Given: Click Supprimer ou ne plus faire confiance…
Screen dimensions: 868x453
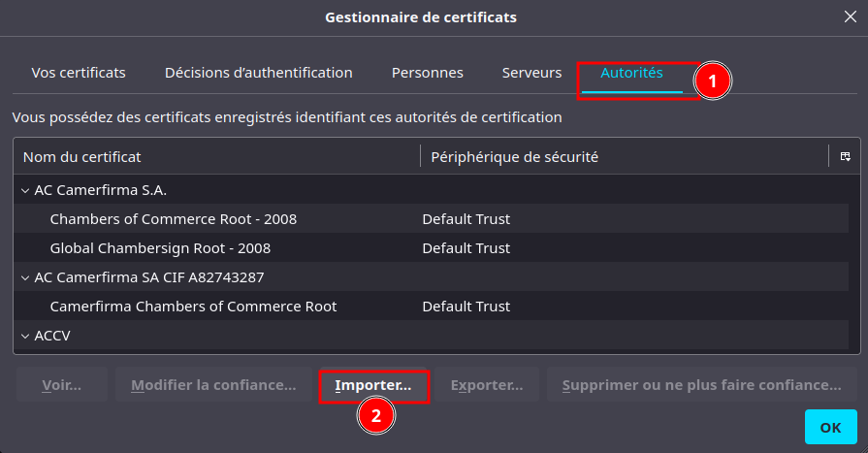Looking at the screenshot, I should coord(702,385).
